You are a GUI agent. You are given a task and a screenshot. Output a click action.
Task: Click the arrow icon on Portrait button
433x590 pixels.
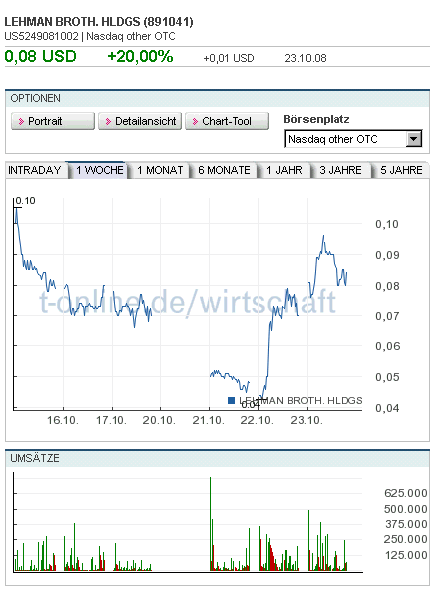click(21, 122)
